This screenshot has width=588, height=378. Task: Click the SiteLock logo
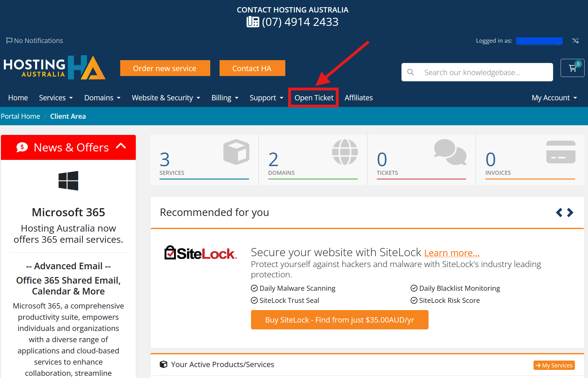click(x=201, y=253)
